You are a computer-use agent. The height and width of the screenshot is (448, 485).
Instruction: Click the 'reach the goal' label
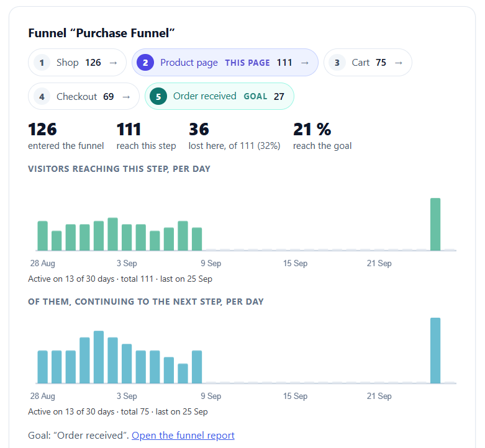322,146
